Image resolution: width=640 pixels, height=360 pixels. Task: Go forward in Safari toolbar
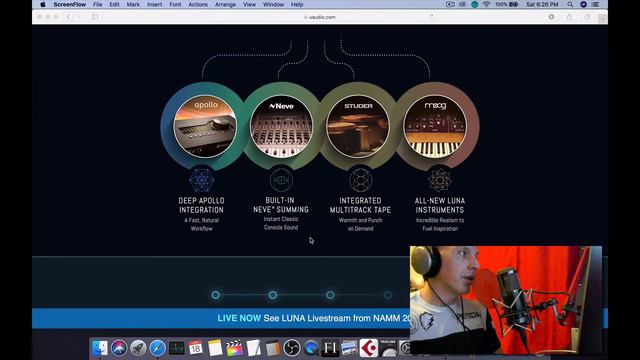pyautogui.click(x=78, y=17)
